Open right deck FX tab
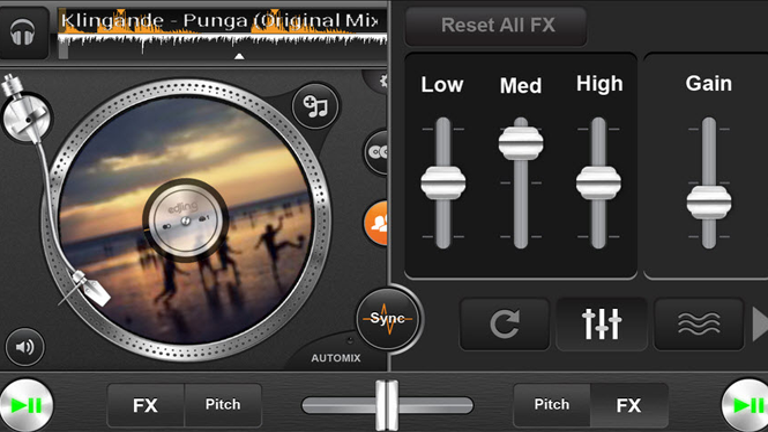 coord(629,405)
